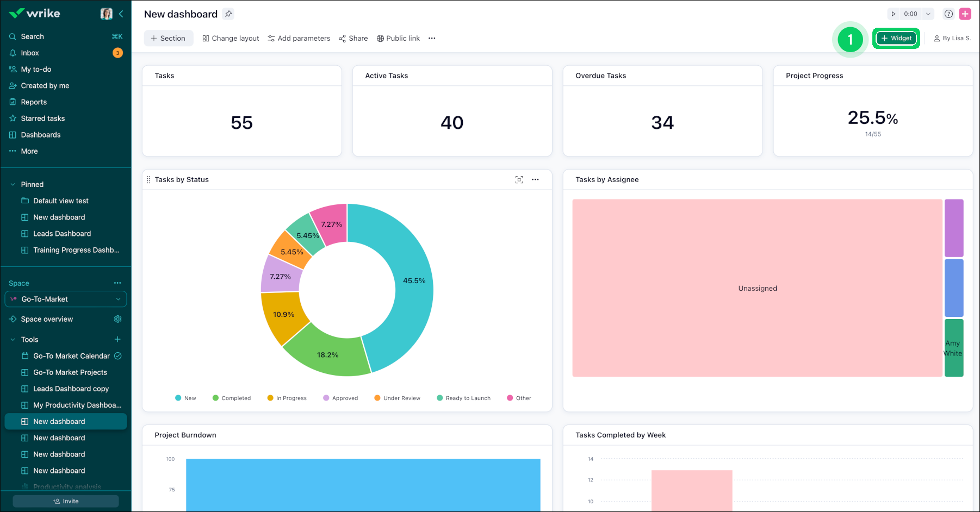Open the dashboard overflow menu
980x512 pixels.
pos(432,38)
